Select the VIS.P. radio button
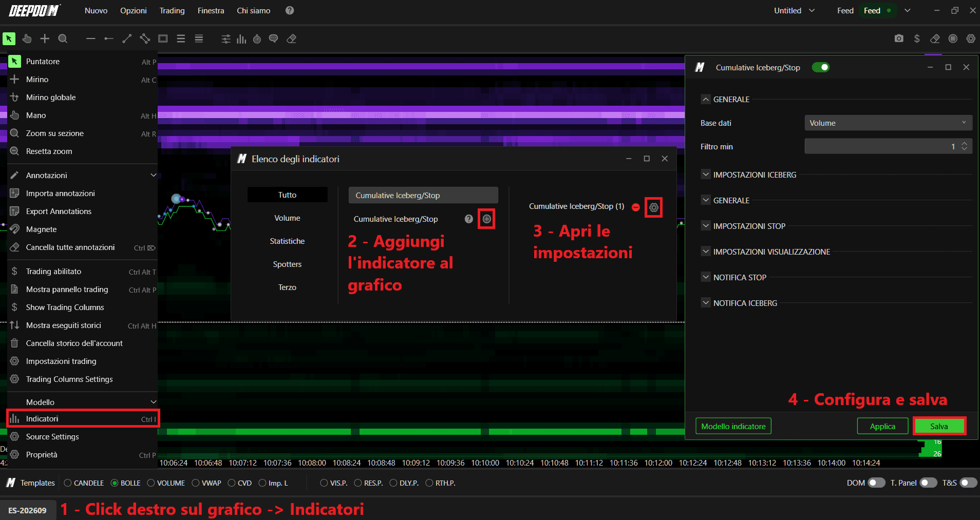Screen dimensions: 980x520 [x=324, y=483]
